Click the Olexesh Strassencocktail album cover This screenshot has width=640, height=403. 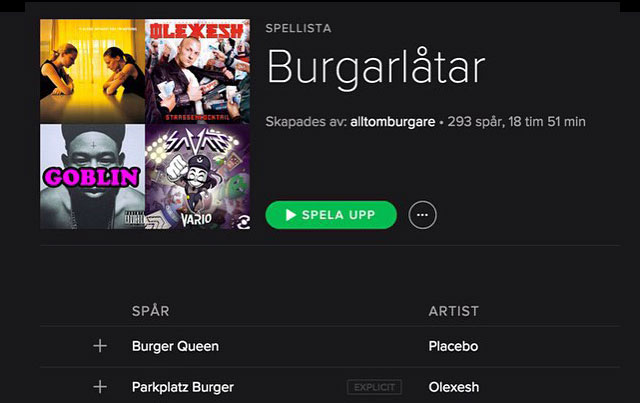198,71
